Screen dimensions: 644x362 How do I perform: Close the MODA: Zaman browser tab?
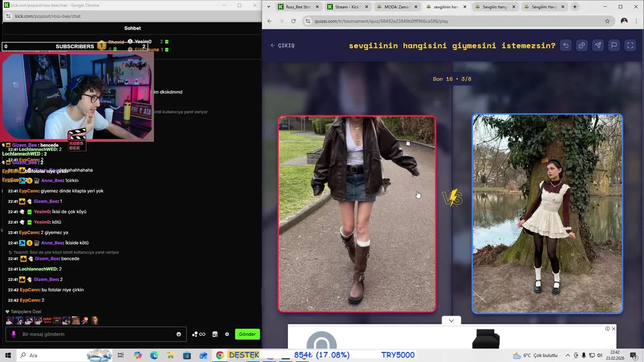click(416, 7)
